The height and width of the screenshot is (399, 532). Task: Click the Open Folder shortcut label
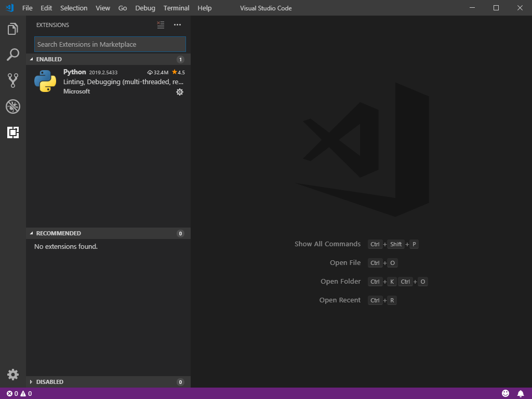(341, 281)
